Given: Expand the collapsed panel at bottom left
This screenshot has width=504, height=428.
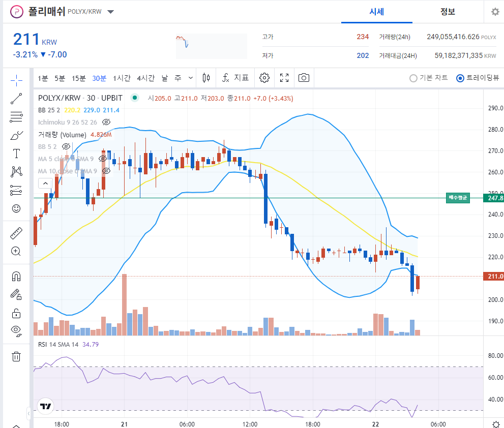Looking at the screenshot, I should pos(16,426).
